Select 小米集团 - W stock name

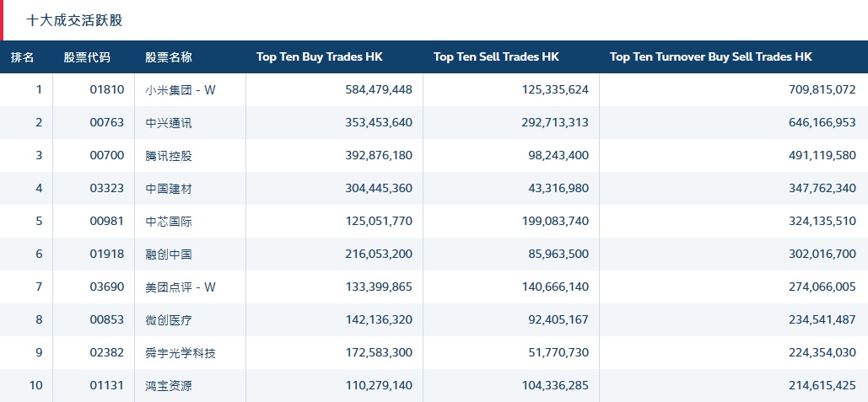[181, 90]
